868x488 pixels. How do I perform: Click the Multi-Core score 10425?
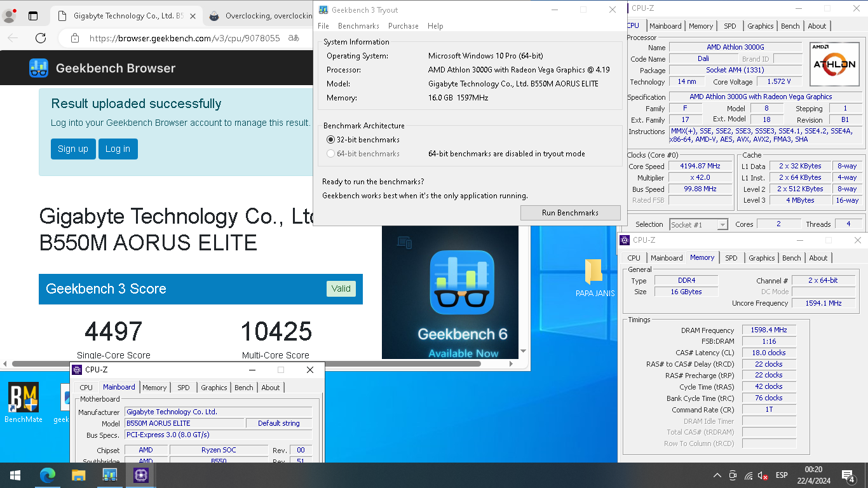(276, 332)
